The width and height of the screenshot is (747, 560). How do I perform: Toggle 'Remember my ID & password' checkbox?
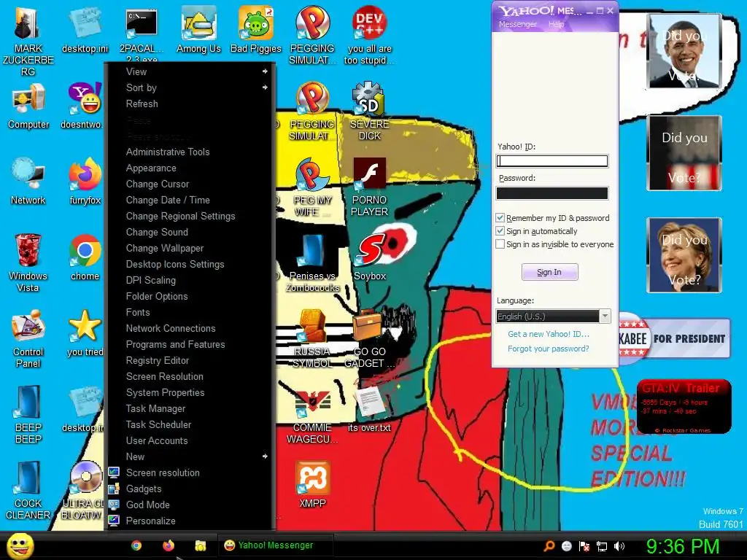500,217
